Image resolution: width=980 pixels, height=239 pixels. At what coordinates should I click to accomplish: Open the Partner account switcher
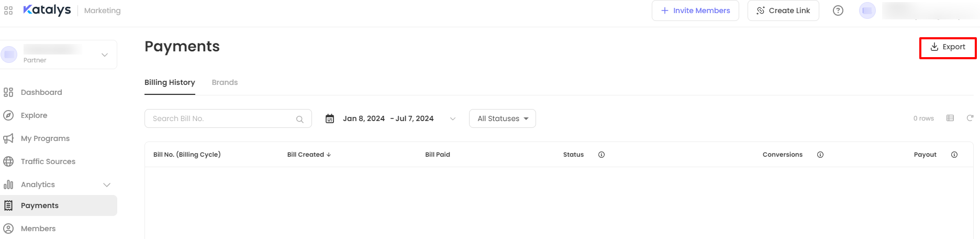(x=105, y=55)
